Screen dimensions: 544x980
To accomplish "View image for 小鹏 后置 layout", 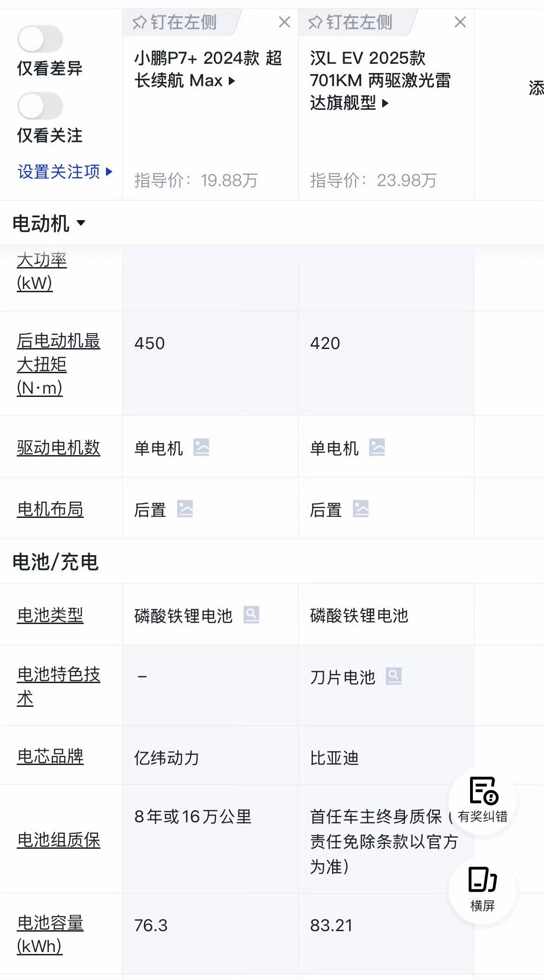I will click(x=185, y=509).
